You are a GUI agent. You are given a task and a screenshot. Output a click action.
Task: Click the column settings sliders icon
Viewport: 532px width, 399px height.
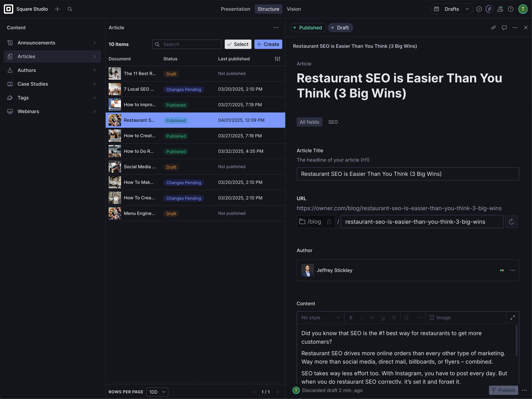click(277, 59)
